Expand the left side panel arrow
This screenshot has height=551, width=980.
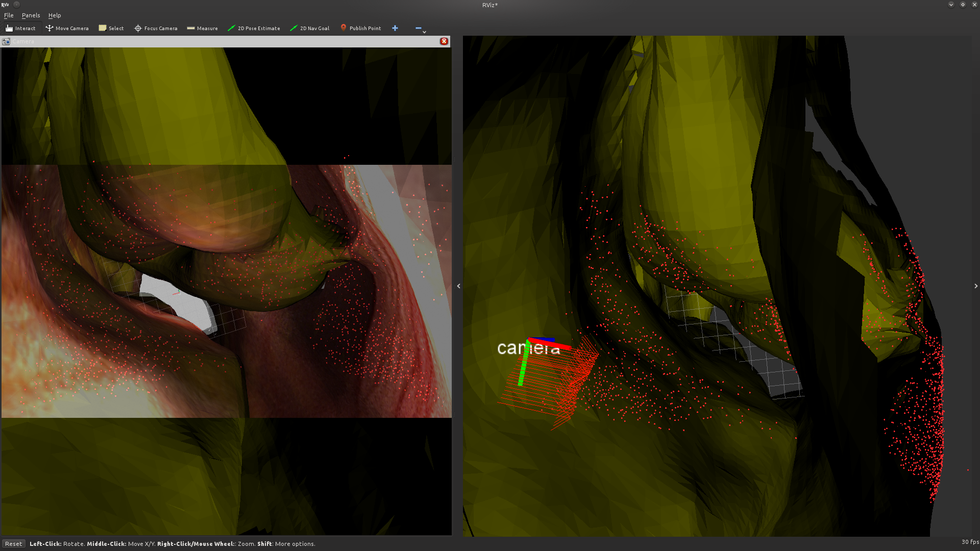[458, 286]
